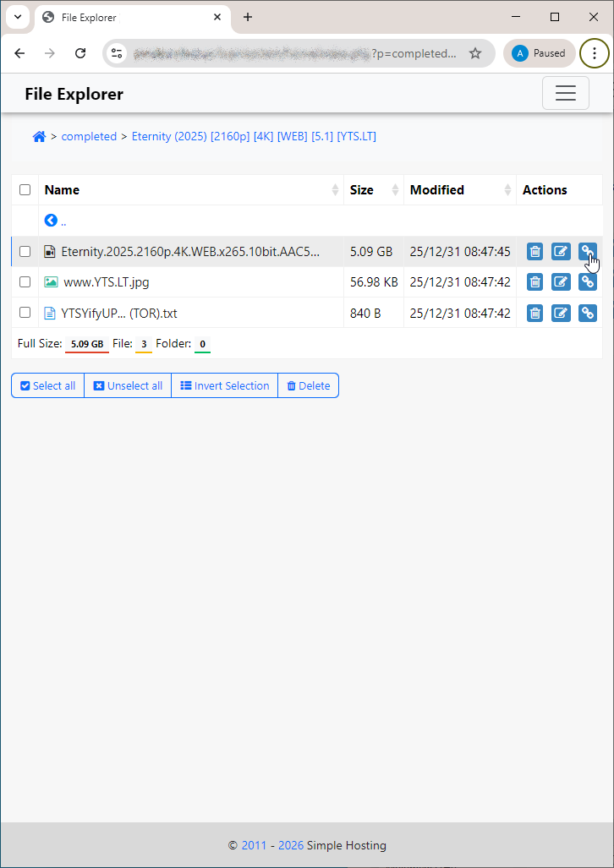Click rename icon for www.YTS.LT.jpg
The image size is (614, 868).
[561, 282]
